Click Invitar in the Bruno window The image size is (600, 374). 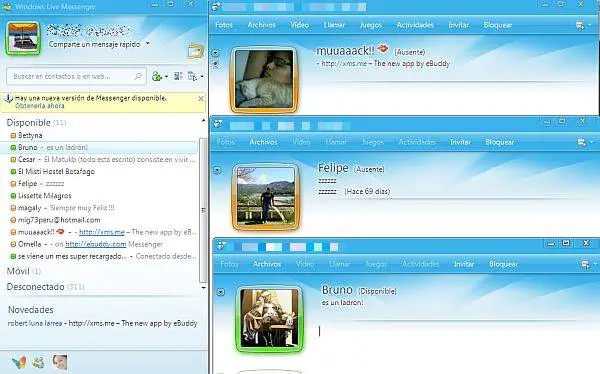[464, 264]
